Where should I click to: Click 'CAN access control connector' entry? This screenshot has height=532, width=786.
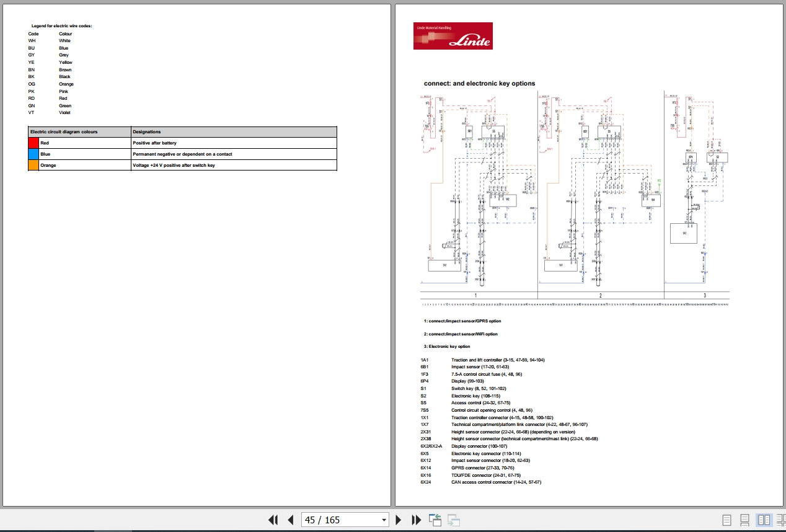tap(497, 482)
